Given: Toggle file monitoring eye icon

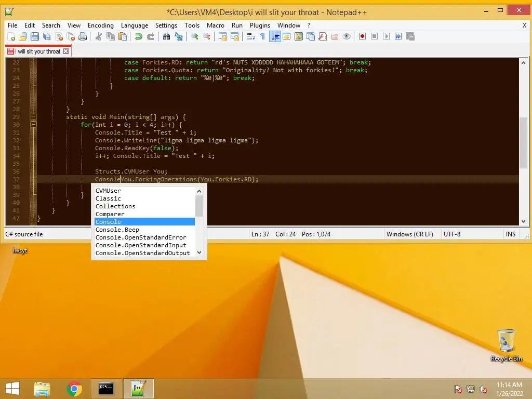Looking at the screenshot, I should pos(347,36).
